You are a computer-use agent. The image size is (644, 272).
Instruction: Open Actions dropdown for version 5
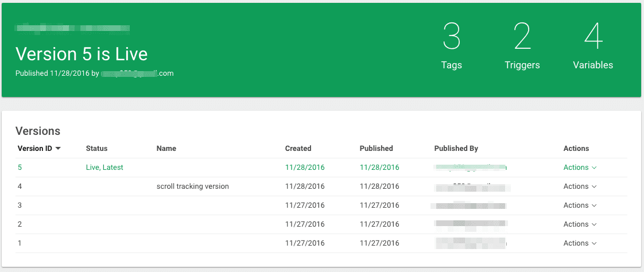[580, 167]
